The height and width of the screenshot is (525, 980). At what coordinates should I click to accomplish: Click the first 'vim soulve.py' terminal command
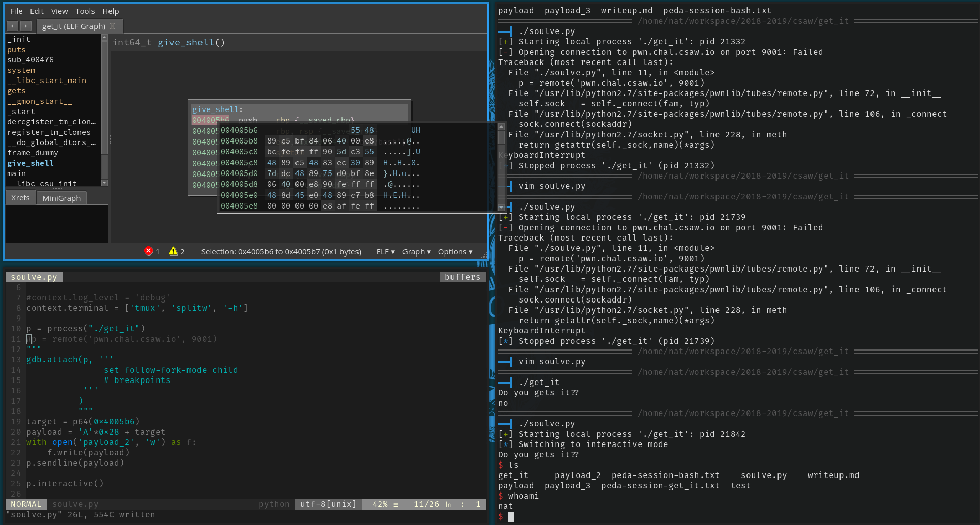(552, 186)
